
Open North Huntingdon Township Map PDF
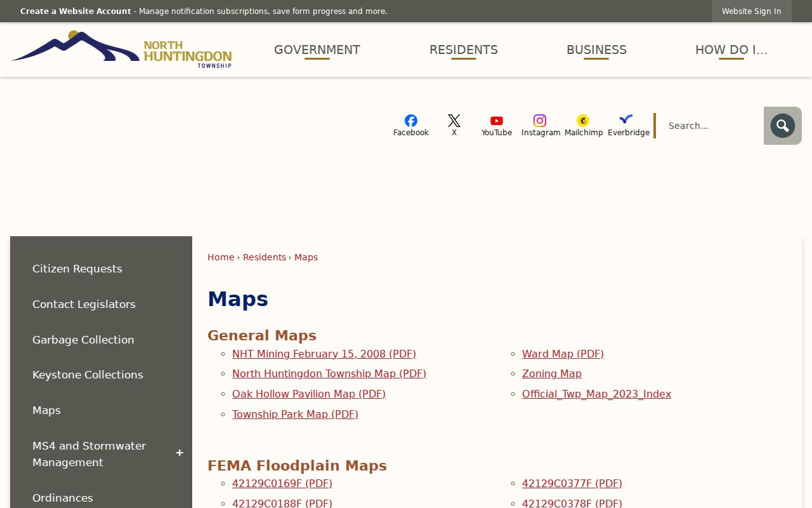[329, 374]
